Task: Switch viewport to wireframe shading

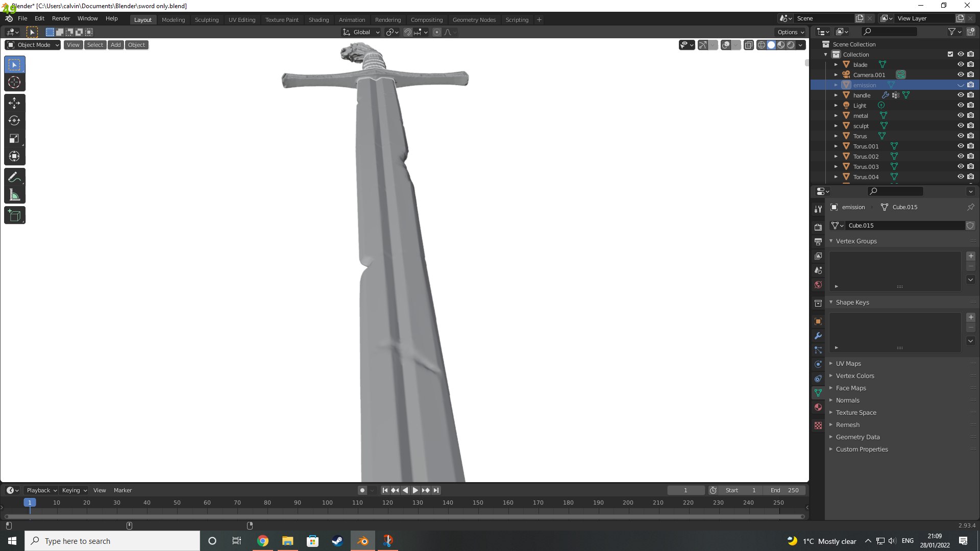Action: point(761,45)
